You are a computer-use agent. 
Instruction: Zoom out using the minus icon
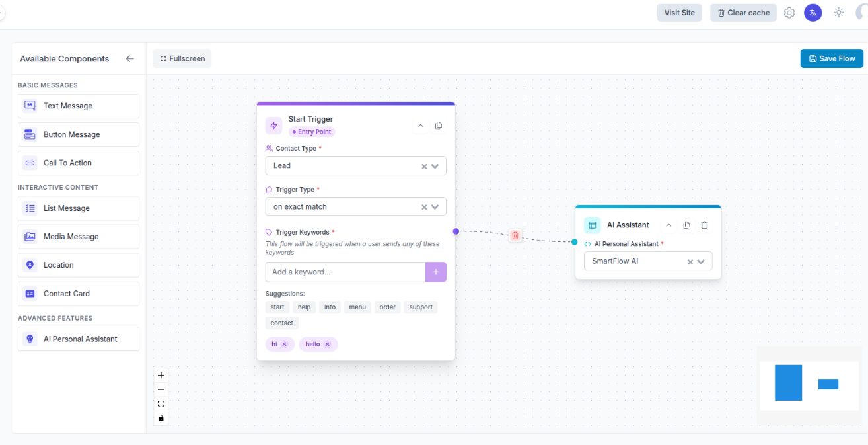coord(161,389)
